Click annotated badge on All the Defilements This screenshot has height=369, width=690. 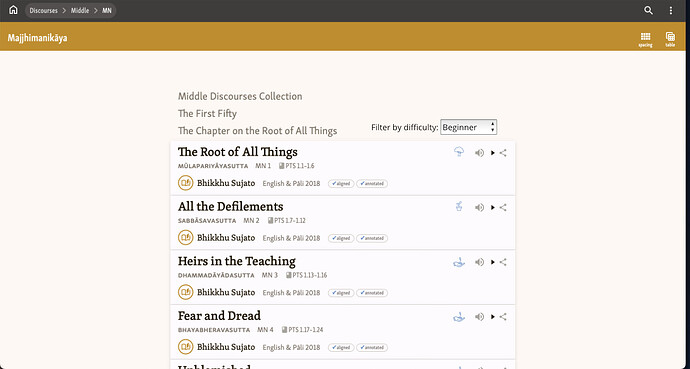point(372,238)
